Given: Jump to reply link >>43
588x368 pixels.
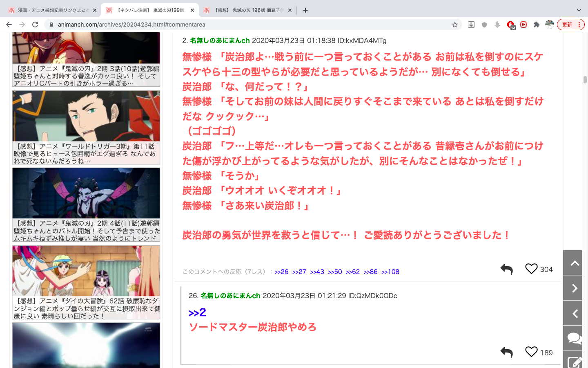Looking at the screenshot, I should tap(317, 272).
